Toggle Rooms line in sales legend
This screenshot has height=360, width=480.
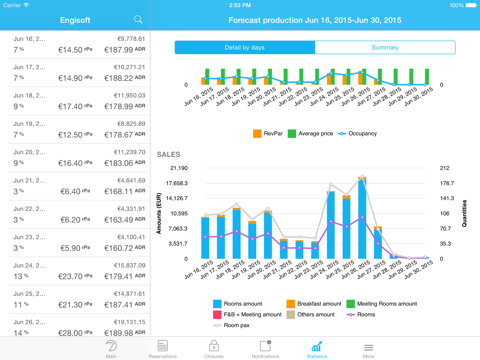[361, 314]
